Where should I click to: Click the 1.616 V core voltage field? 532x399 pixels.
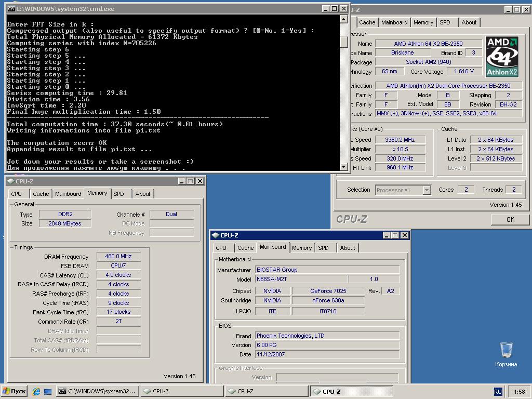coord(463,71)
